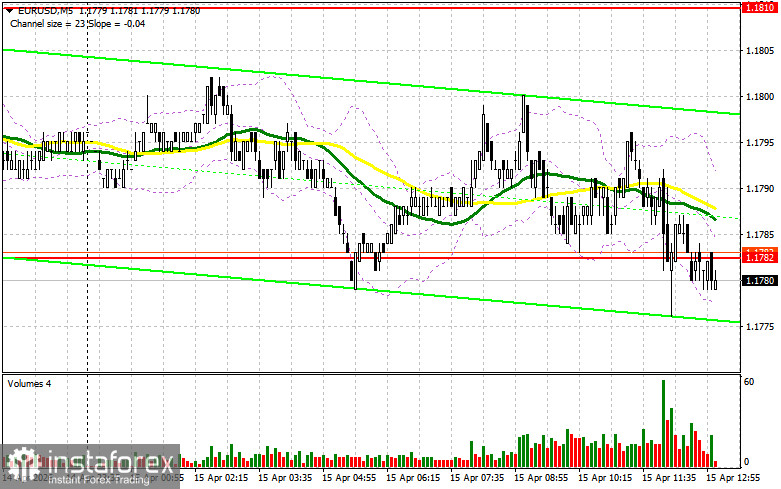781x489 pixels.
Task: Click the '15 Apr 10:15' time axis label
Action: (x=605, y=478)
